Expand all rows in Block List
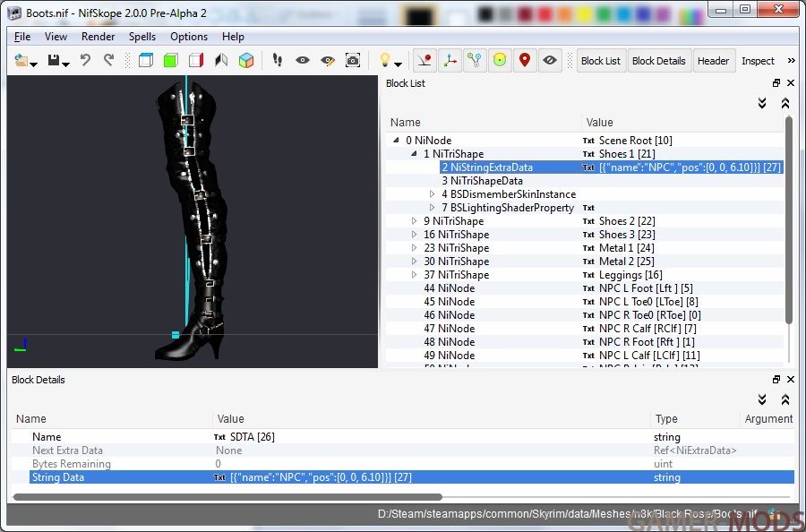This screenshot has width=806, height=532. [x=762, y=103]
